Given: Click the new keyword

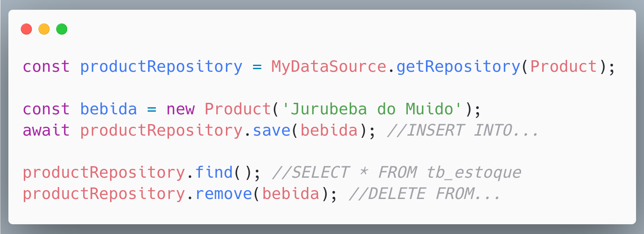Looking at the screenshot, I should tap(181, 109).
